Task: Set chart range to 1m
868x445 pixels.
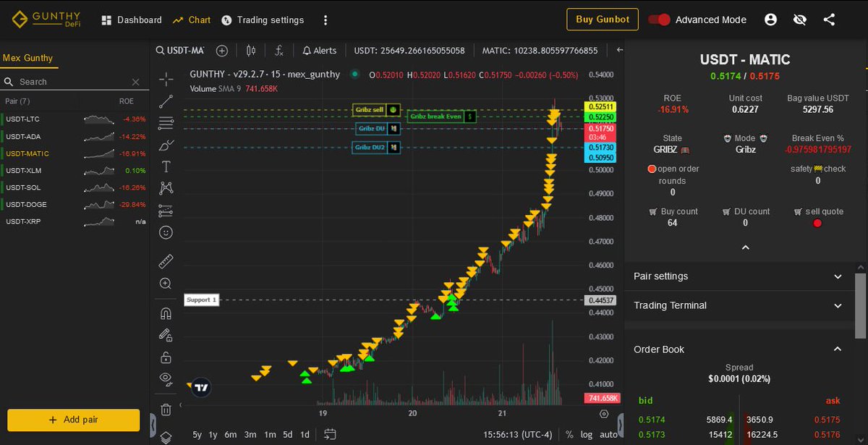Action: [270, 435]
